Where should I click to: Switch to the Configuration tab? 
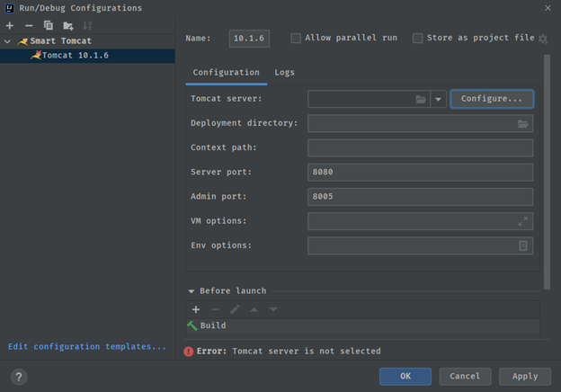(227, 73)
